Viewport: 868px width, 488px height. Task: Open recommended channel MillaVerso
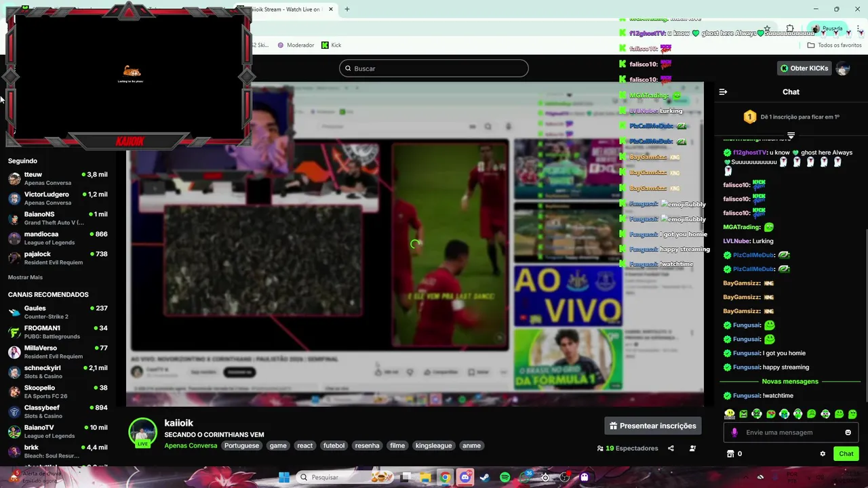[58, 352]
